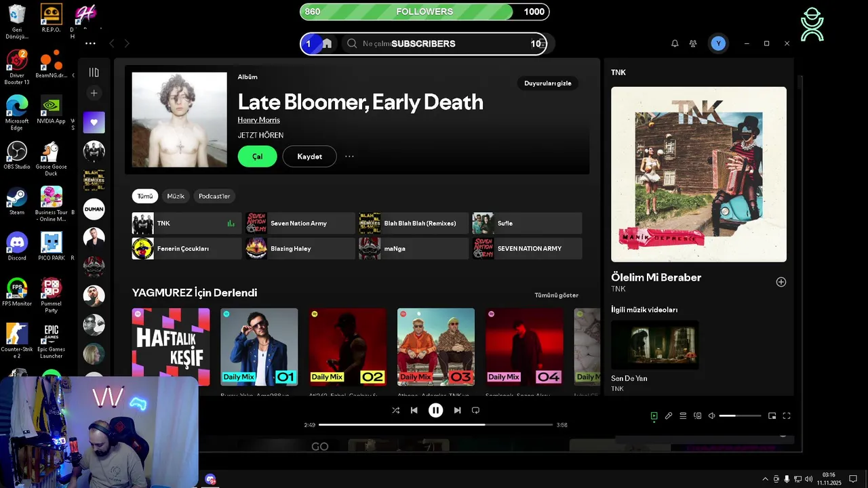The width and height of the screenshot is (868, 488).
Task: Click the Duyuruları gizle button
Action: 548,83
